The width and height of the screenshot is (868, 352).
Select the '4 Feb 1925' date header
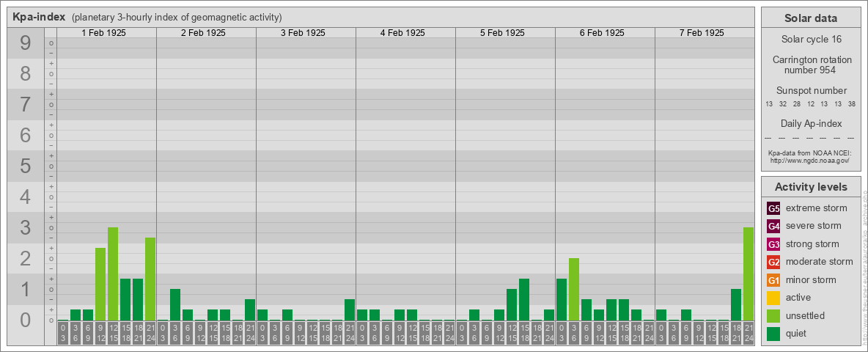click(402, 33)
